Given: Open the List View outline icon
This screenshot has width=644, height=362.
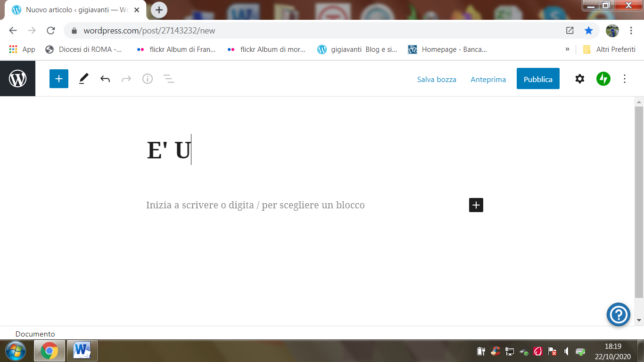Looking at the screenshot, I should click(168, 79).
